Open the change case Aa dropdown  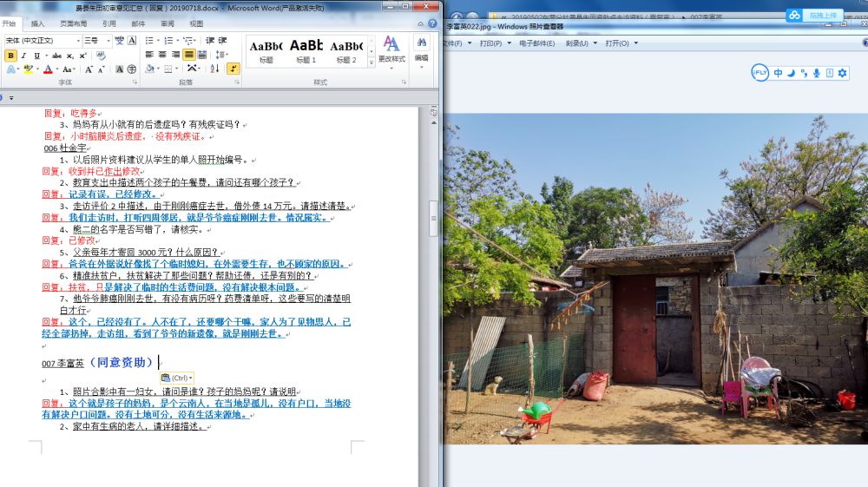click(x=69, y=69)
